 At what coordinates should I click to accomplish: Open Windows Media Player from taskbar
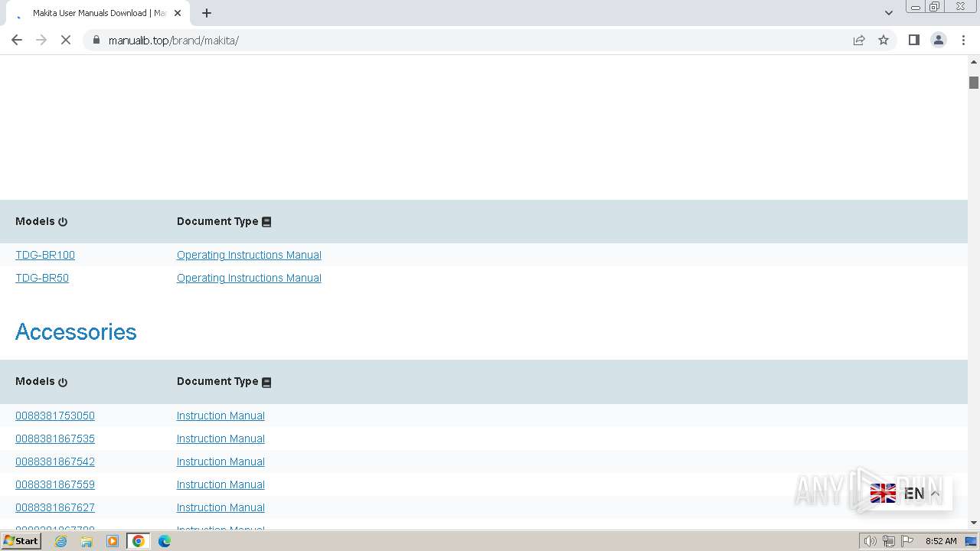click(x=113, y=541)
